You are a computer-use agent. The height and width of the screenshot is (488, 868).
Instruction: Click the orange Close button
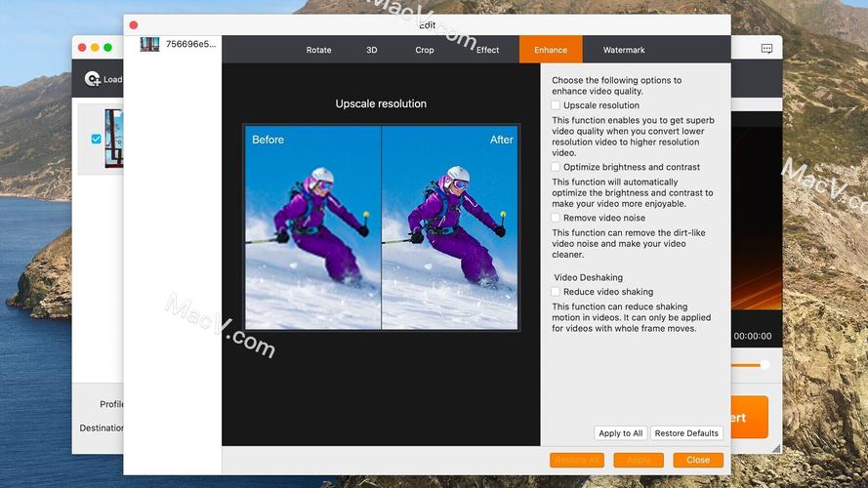pyautogui.click(x=698, y=460)
